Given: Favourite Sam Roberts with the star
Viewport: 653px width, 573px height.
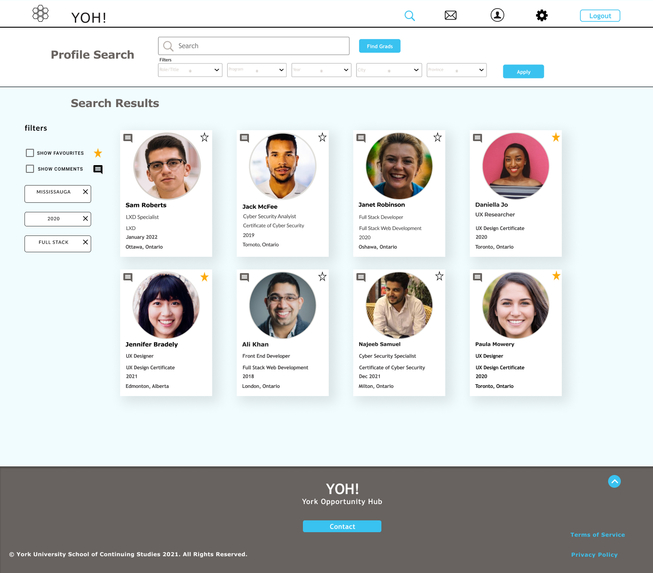Looking at the screenshot, I should tap(204, 137).
